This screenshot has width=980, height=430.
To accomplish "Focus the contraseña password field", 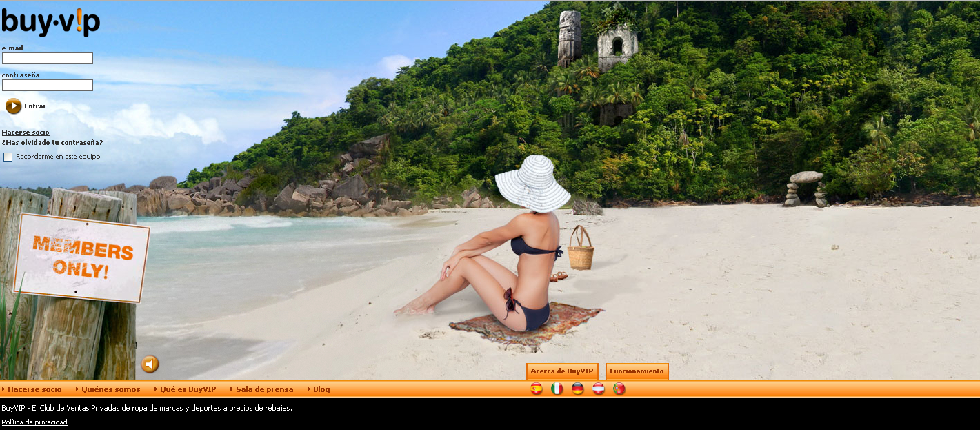I will pyautogui.click(x=48, y=85).
